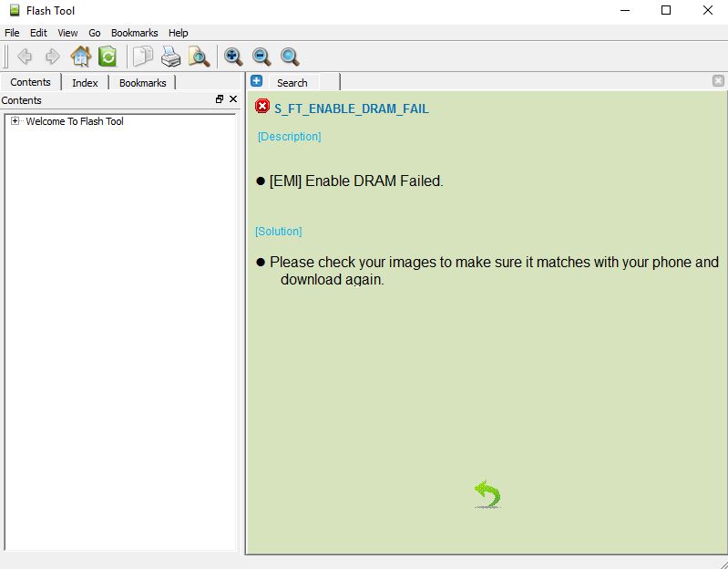The image size is (728, 569).
Task: Open the File menu
Action: pyautogui.click(x=12, y=33)
